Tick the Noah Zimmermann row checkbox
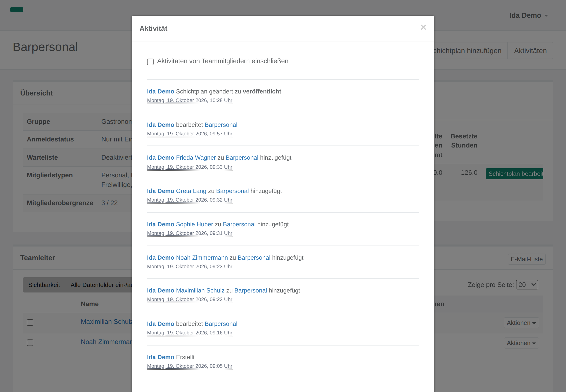Viewport: 566px width, 392px height. (x=30, y=343)
